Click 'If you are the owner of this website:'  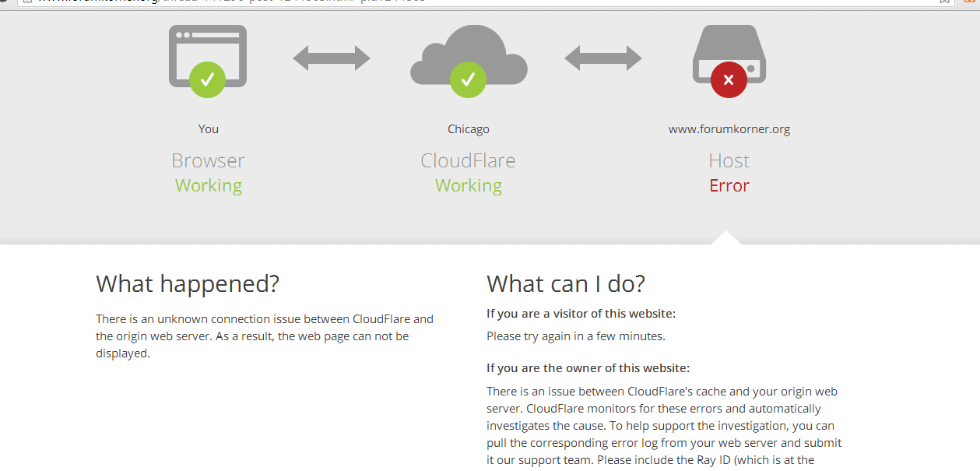(588, 368)
